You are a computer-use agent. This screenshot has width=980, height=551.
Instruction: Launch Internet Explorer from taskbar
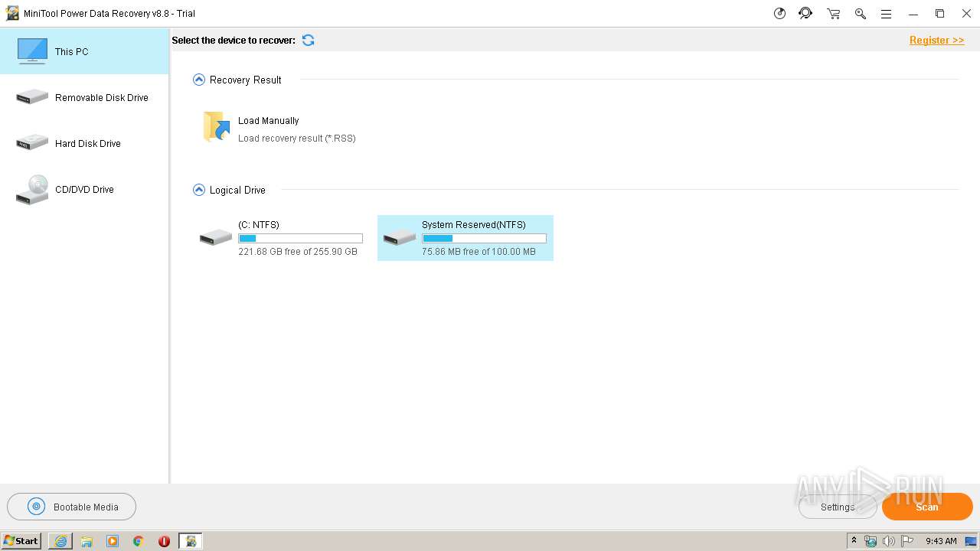click(60, 541)
